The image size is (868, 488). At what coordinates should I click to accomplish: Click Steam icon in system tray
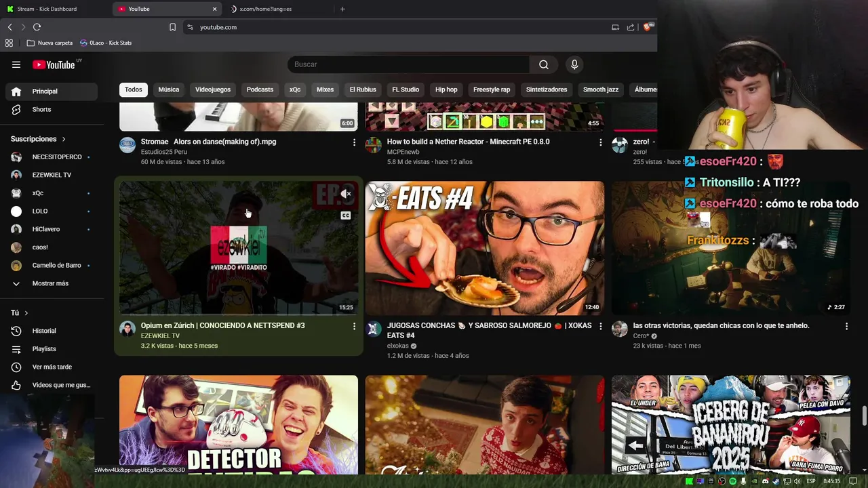click(x=776, y=481)
